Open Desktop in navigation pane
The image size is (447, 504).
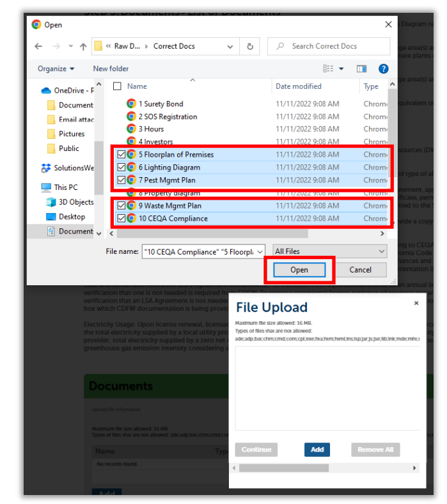coord(66,217)
